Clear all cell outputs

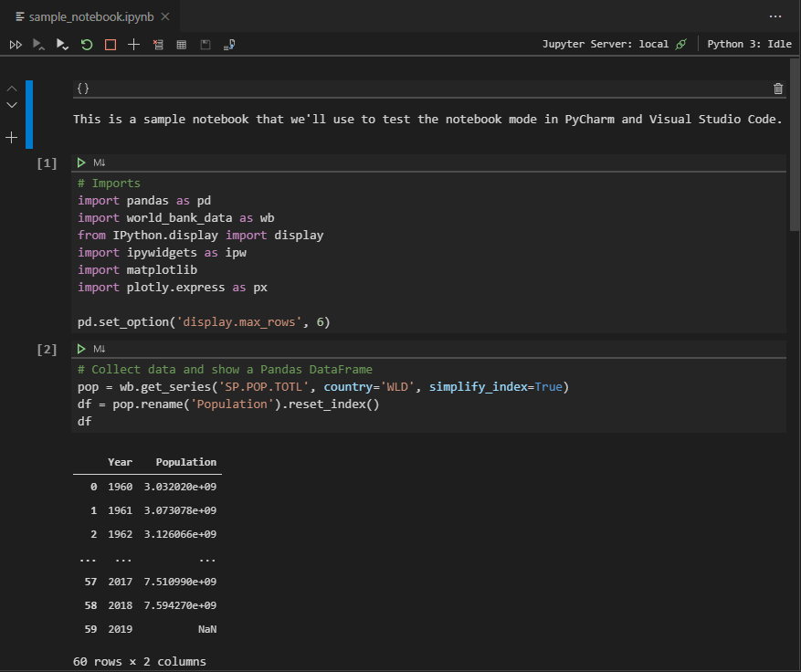(158, 44)
